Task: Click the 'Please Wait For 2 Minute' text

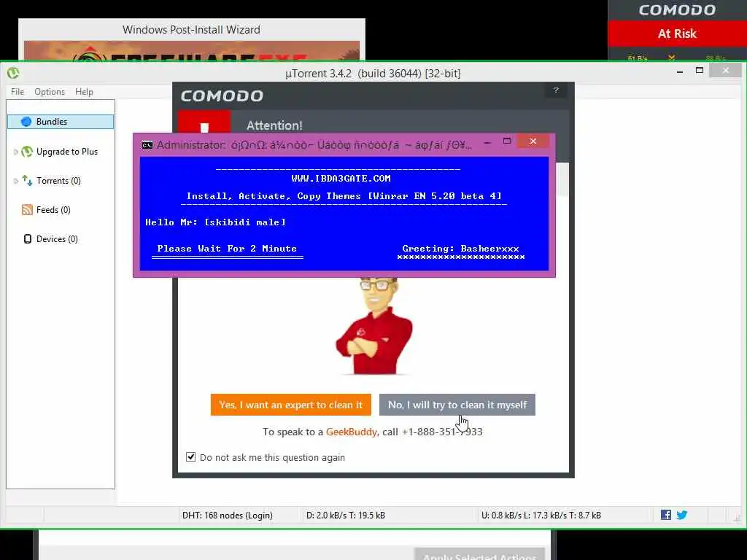Action: point(227,249)
